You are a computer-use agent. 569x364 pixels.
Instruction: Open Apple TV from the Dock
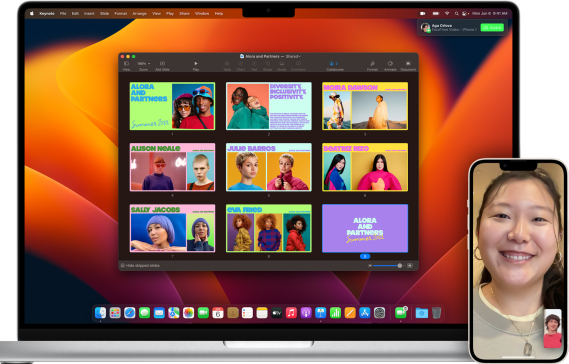tap(277, 312)
